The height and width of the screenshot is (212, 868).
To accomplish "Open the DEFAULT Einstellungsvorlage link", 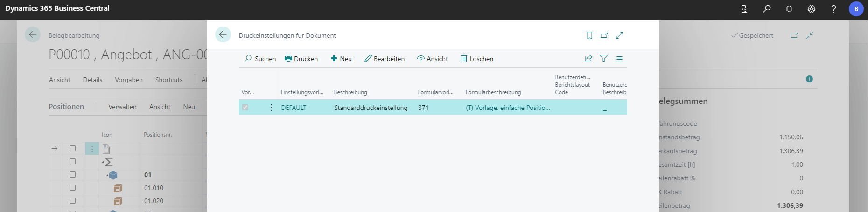I will [x=294, y=108].
